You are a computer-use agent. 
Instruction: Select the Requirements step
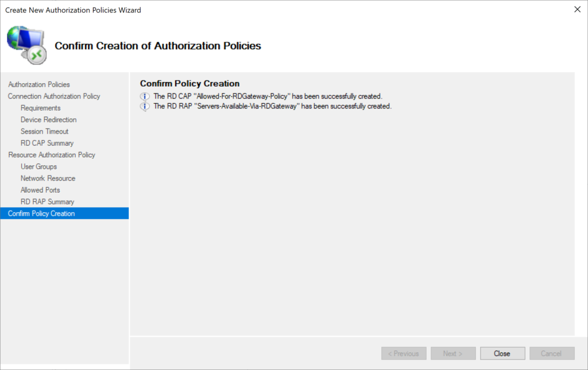(40, 108)
